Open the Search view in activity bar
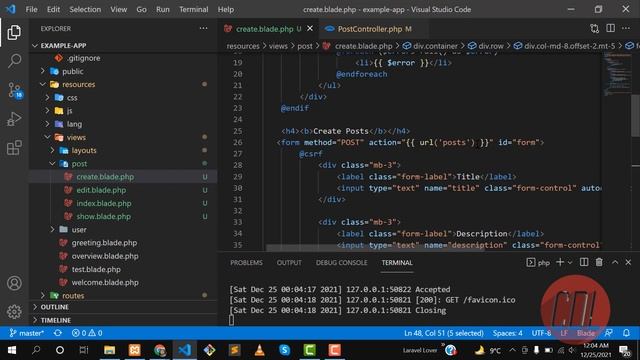Image resolution: width=640 pixels, height=360 pixels. [x=14, y=61]
